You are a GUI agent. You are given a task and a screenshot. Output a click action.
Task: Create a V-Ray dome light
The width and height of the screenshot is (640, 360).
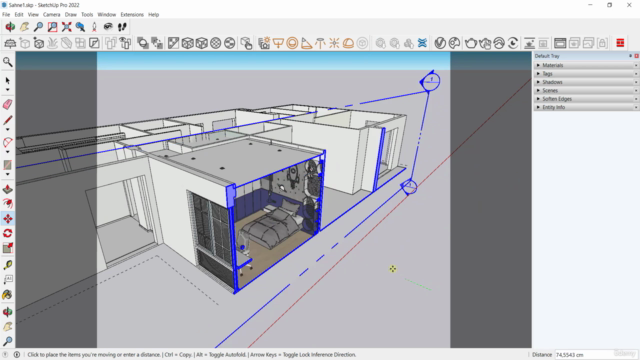pos(348,43)
